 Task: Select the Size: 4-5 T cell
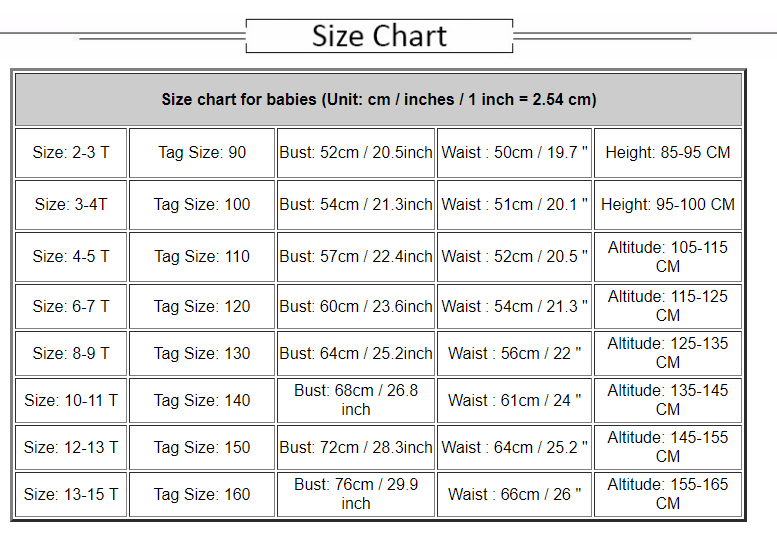(71, 256)
